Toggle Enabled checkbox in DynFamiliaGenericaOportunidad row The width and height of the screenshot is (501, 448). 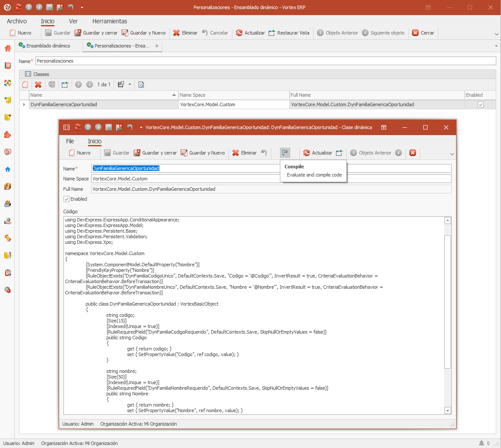tap(481, 104)
